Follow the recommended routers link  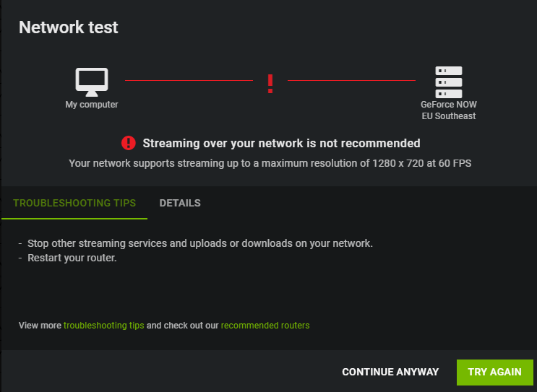coord(265,326)
